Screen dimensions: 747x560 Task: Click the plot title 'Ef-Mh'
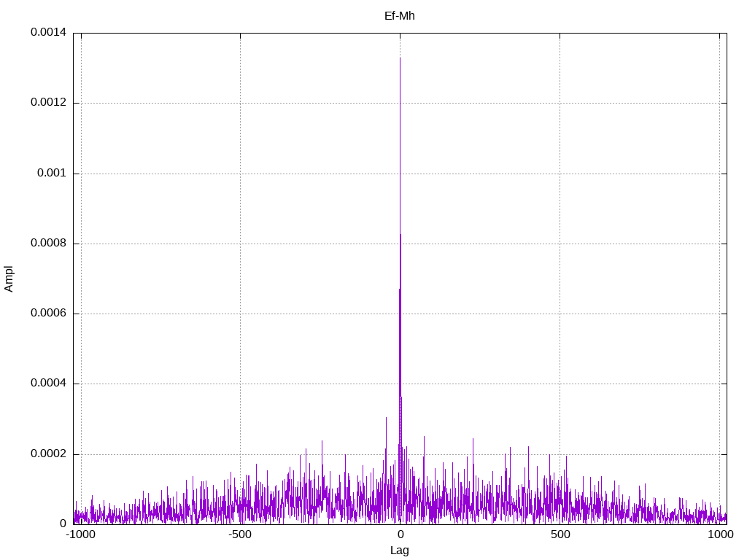(x=399, y=16)
